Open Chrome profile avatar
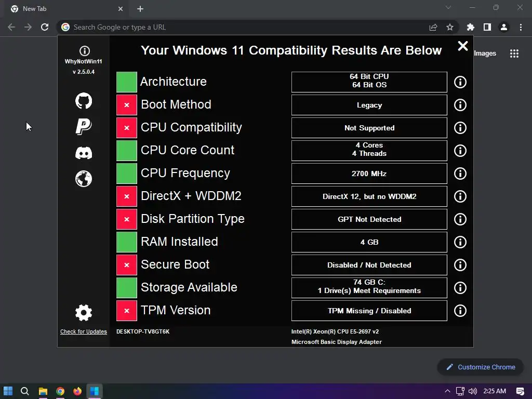 tap(504, 27)
